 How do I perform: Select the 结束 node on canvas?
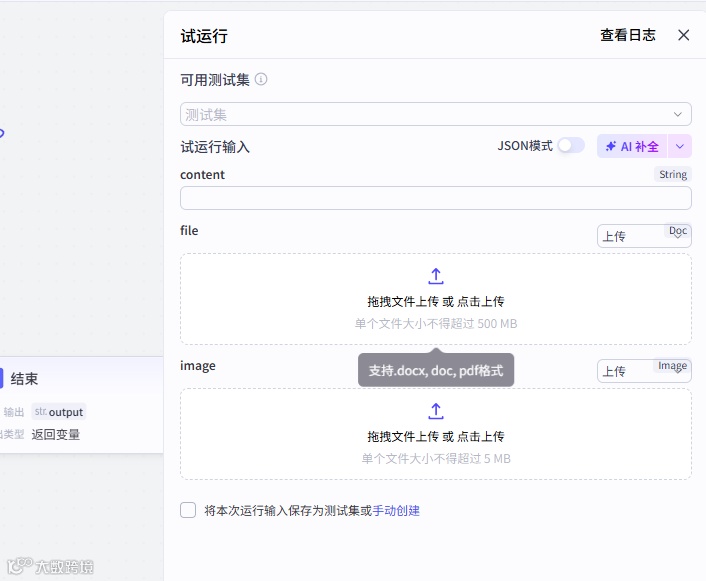(x=81, y=405)
